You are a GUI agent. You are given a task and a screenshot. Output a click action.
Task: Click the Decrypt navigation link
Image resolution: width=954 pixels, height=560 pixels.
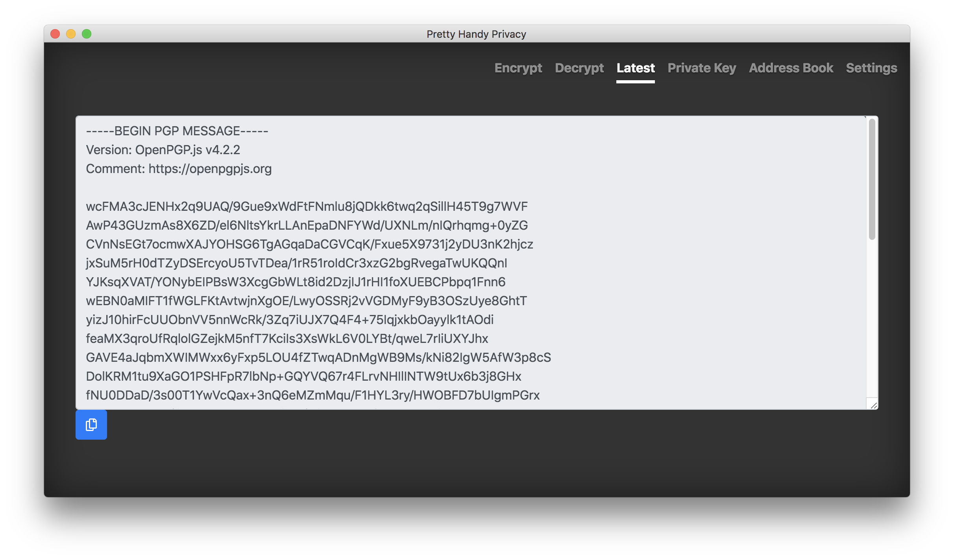point(577,67)
